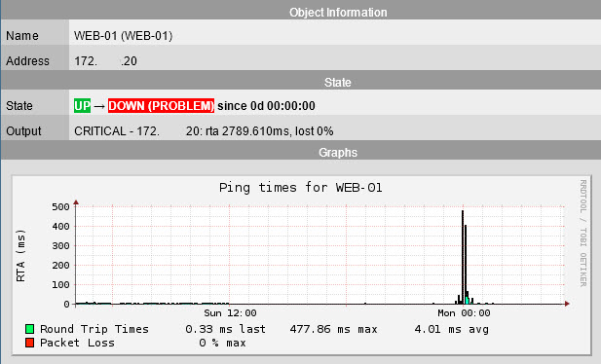Select the Graphs section header
The width and height of the screenshot is (601, 364).
[338, 153]
